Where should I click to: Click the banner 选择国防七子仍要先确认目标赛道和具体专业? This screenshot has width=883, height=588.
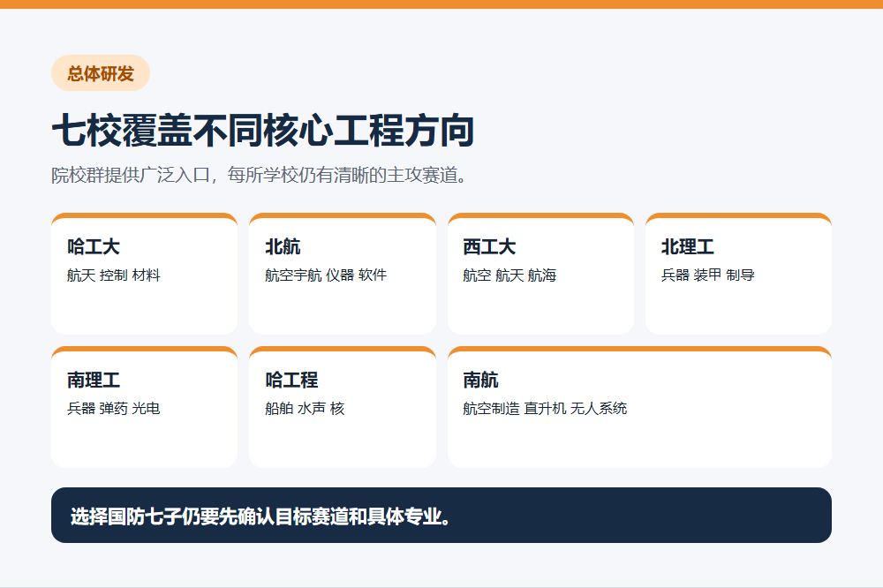[x=441, y=516]
